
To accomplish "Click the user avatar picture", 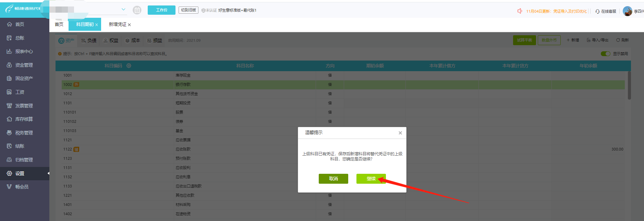I will click(628, 11).
